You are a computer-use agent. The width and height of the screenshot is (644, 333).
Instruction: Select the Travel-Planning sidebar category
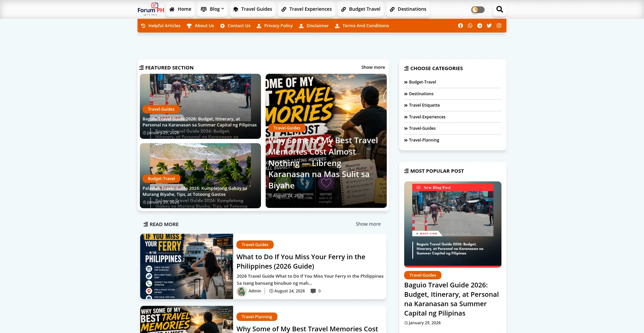(424, 140)
